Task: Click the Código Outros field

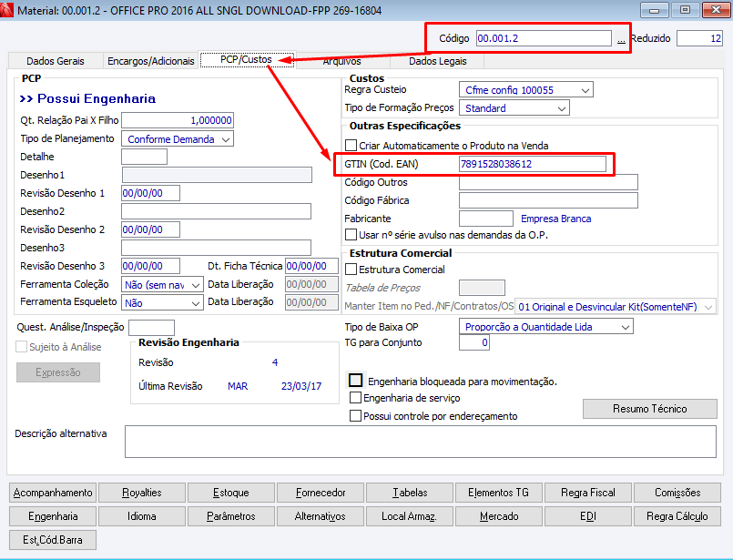Action: pyautogui.click(x=548, y=182)
